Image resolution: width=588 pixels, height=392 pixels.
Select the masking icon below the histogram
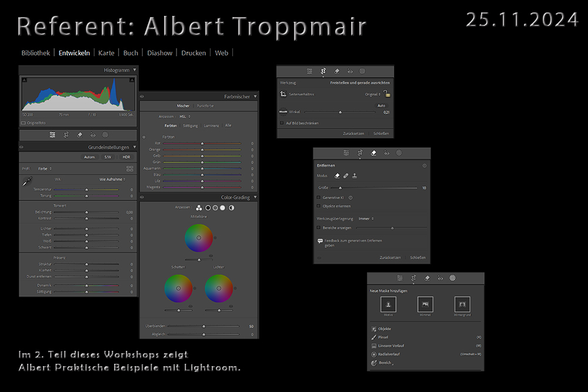click(x=105, y=135)
